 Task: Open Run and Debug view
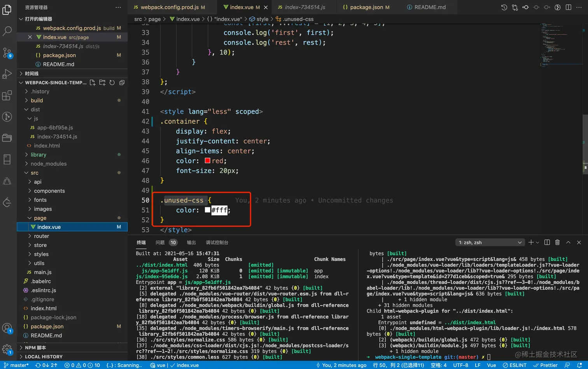click(x=7, y=74)
